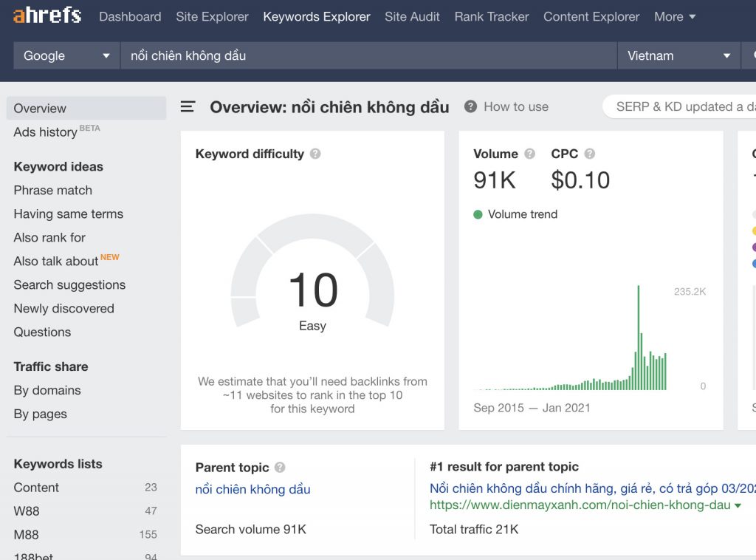Open Questions keyword ideas
756x560 pixels.
[x=42, y=332]
